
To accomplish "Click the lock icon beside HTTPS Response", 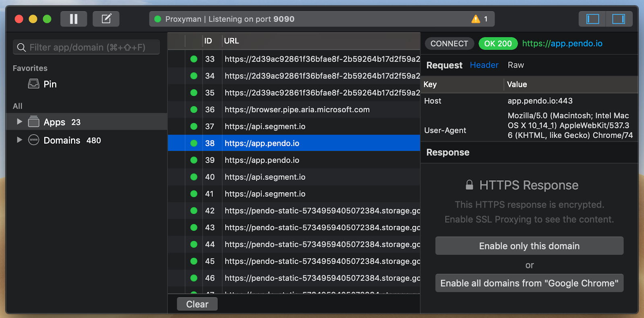I will [x=469, y=185].
